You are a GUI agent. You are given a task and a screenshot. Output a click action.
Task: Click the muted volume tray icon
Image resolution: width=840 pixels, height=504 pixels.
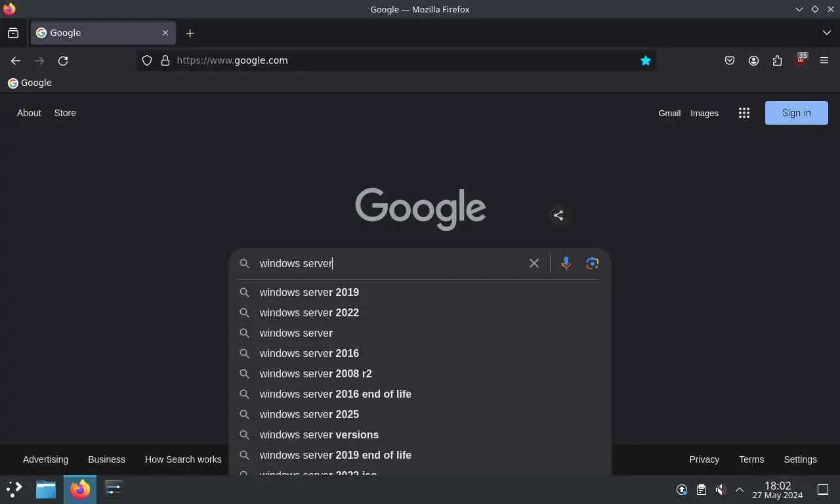coord(720,490)
